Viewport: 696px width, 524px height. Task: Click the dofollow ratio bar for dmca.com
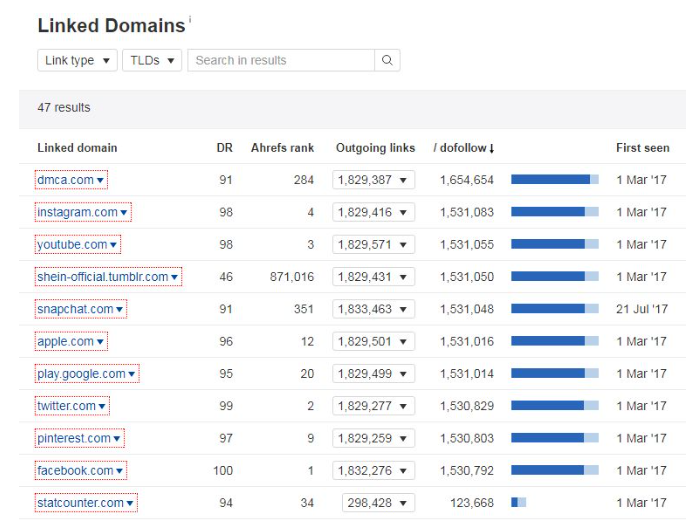click(x=554, y=180)
